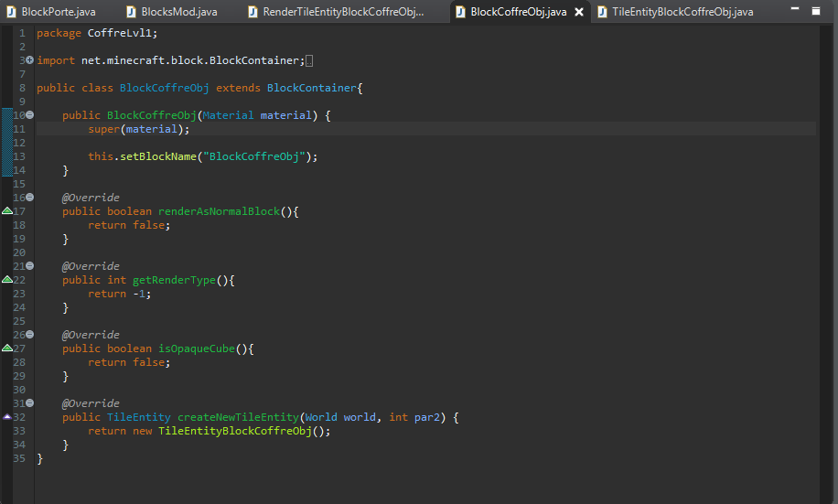The width and height of the screenshot is (838, 504).
Task: Click the override marker beside renderAsNormalBlock
Action: pos(7,211)
